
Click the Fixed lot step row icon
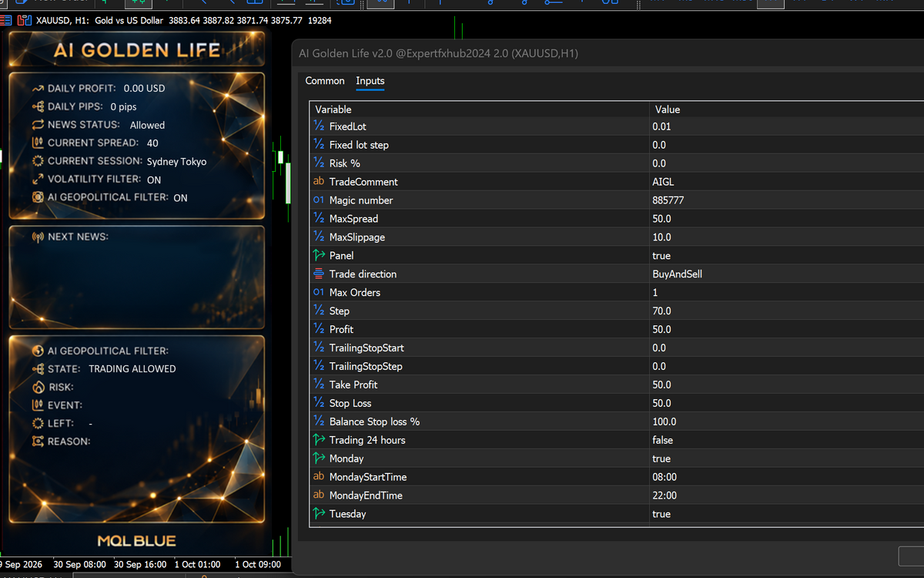pyautogui.click(x=319, y=144)
